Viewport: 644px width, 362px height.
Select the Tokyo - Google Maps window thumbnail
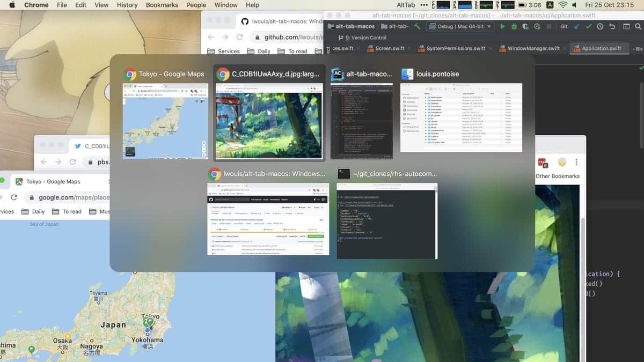165,121
